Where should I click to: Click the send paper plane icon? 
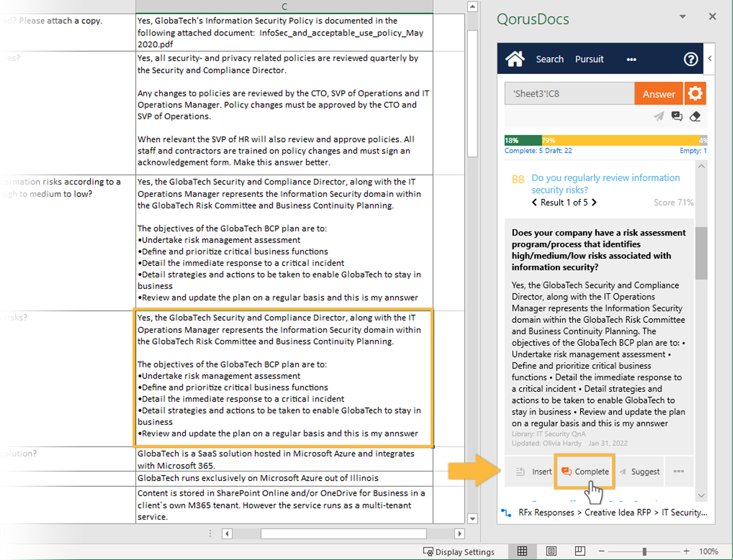click(659, 116)
